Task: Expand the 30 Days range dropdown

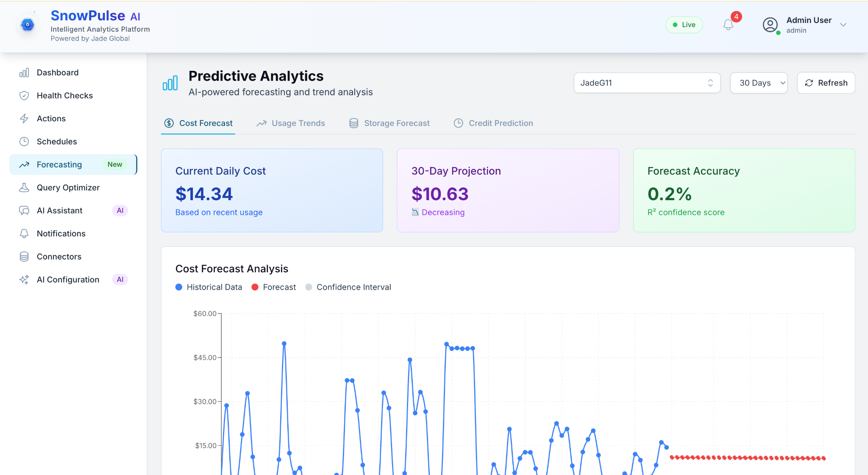Action: pyautogui.click(x=759, y=83)
